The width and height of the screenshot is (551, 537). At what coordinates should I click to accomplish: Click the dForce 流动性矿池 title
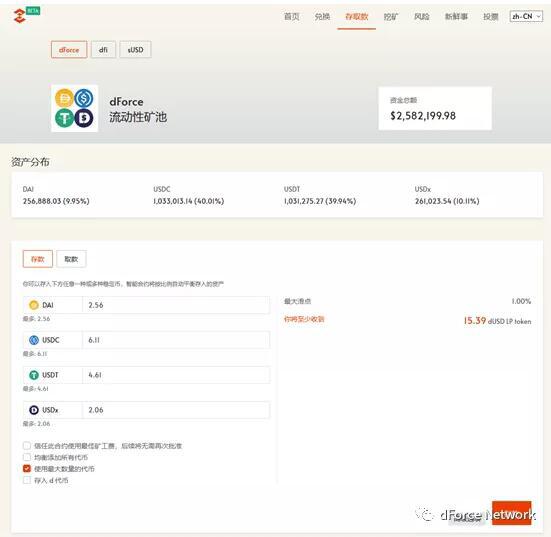tap(138, 109)
